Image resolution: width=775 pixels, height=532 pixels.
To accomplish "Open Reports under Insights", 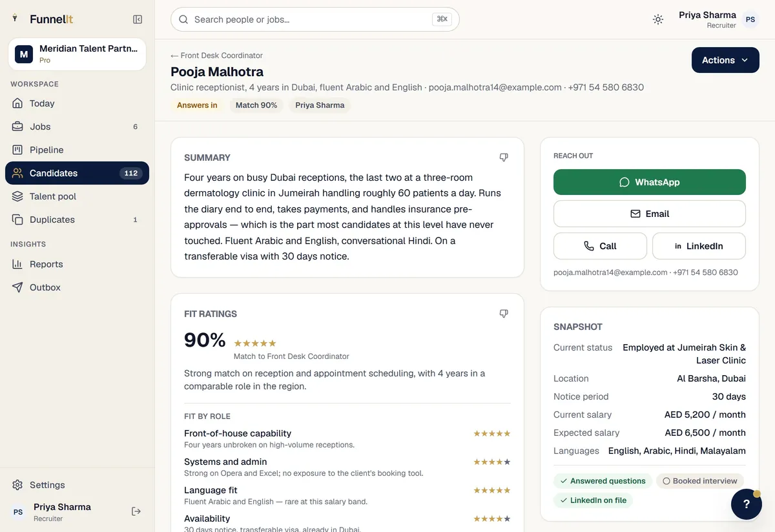I will point(77,264).
